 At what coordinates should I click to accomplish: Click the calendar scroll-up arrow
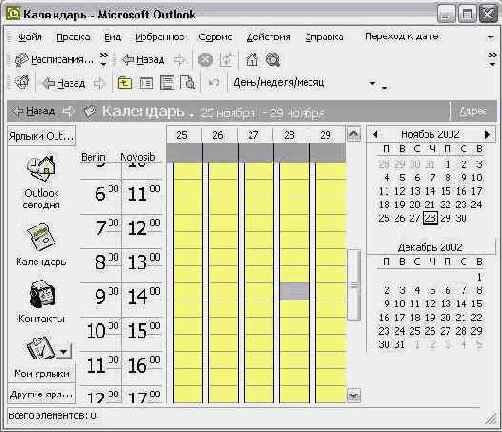point(354,135)
